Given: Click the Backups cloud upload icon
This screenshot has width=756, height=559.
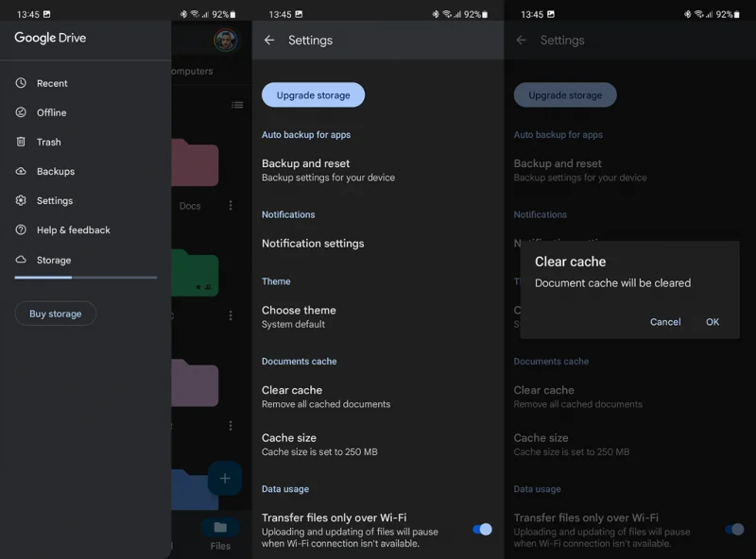Looking at the screenshot, I should [x=21, y=171].
